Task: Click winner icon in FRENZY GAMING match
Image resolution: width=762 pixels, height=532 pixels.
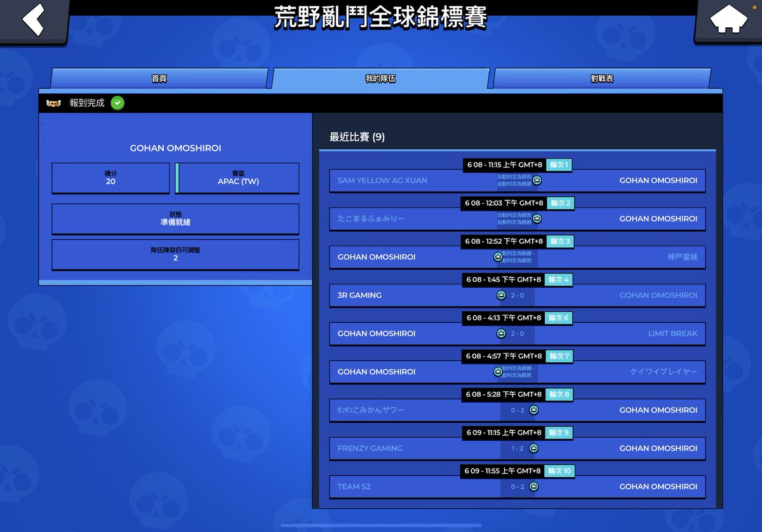Action: click(533, 448)
